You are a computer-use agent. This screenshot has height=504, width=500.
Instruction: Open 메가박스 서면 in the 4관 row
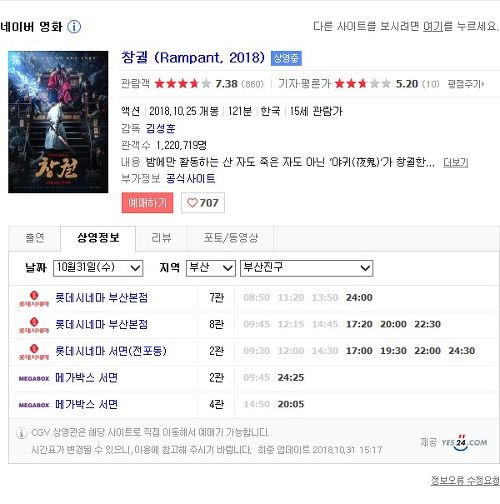coord(86,404)
